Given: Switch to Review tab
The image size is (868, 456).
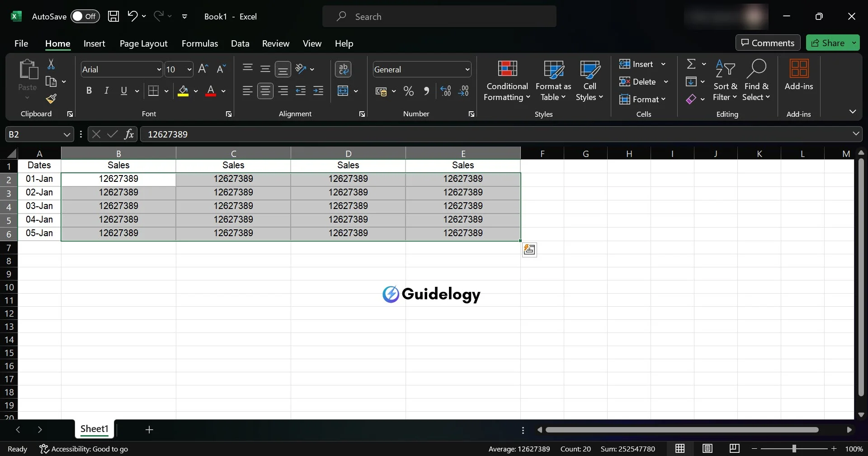Looking at the screenshot, I should tap(276, 43).
